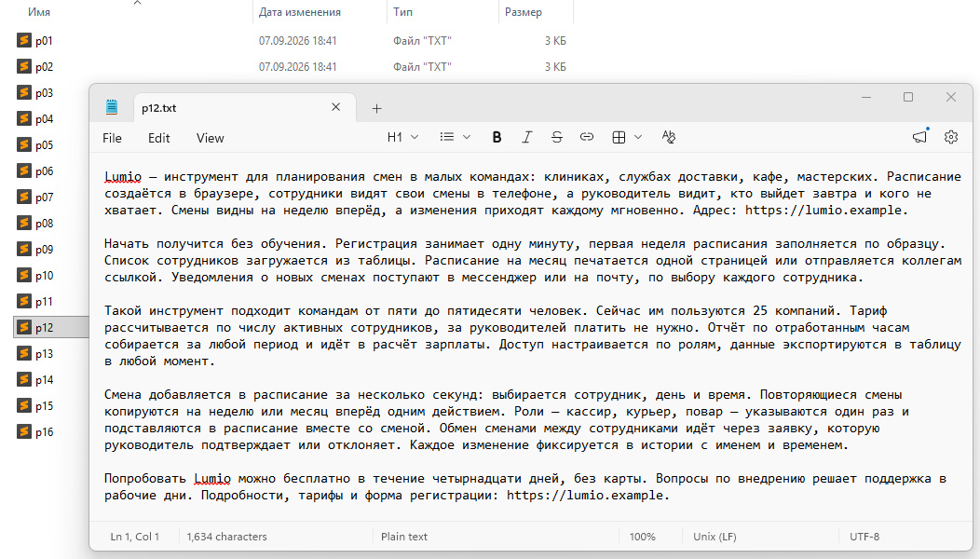Click the Notepad app icon
The image size is (980, 559).
(112, 107)
